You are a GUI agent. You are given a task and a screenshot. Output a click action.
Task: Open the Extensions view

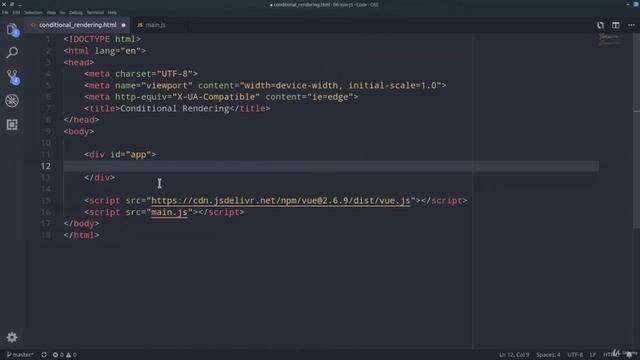(12, 124)
